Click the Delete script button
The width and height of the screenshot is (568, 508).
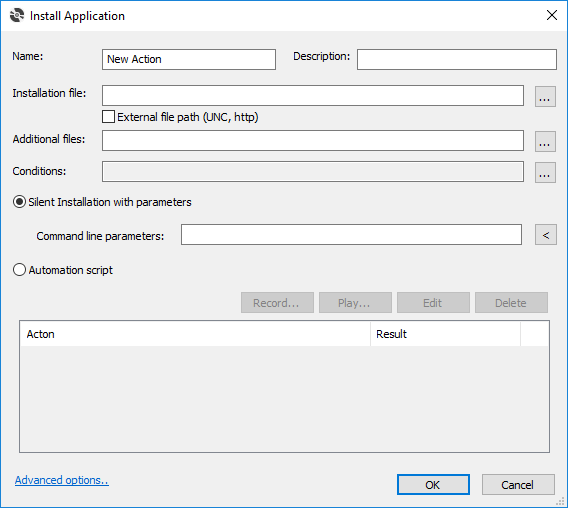pos(511,303)
